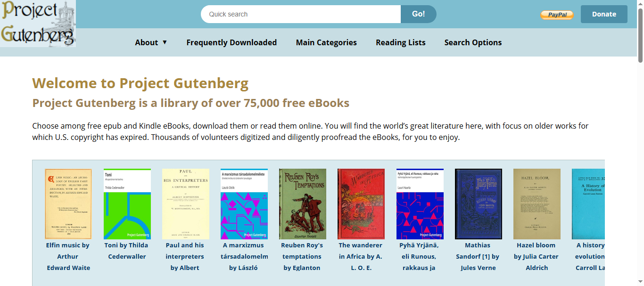Open the Reading Lists page
Image resolution: width=644 pixels, height=286 pixels.
coord(401,42)
